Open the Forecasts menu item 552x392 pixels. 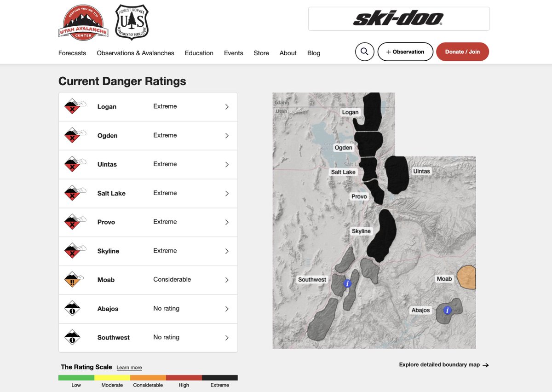pos(72,53)
